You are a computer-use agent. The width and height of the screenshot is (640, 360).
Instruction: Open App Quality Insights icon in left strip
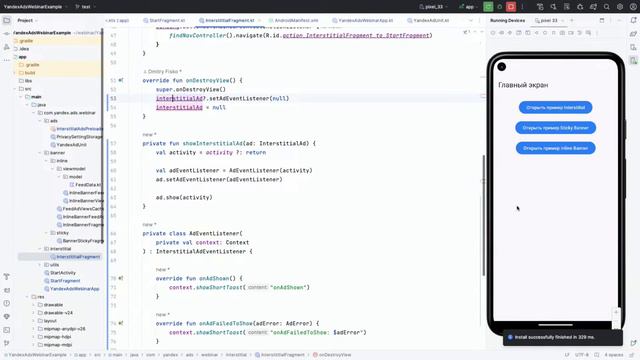tap(7, 316)
